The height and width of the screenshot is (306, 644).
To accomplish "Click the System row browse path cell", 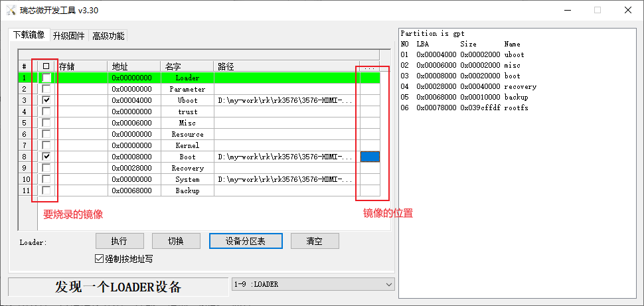I will tap(370, 179).
